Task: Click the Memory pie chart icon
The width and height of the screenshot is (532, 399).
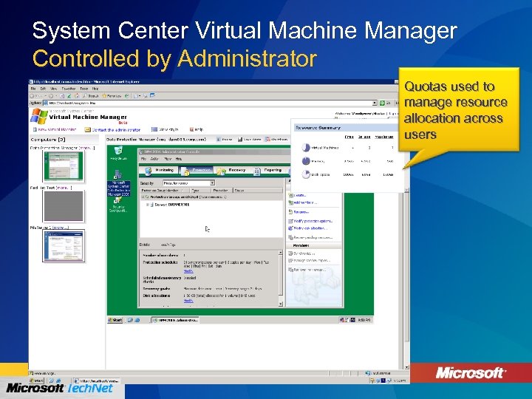Action: click(306, 161)
